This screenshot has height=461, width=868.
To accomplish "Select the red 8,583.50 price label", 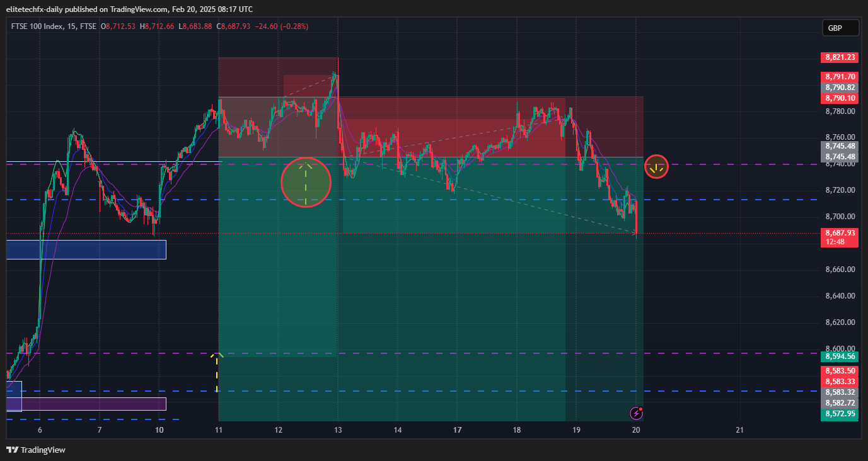I will coord(839,371).
